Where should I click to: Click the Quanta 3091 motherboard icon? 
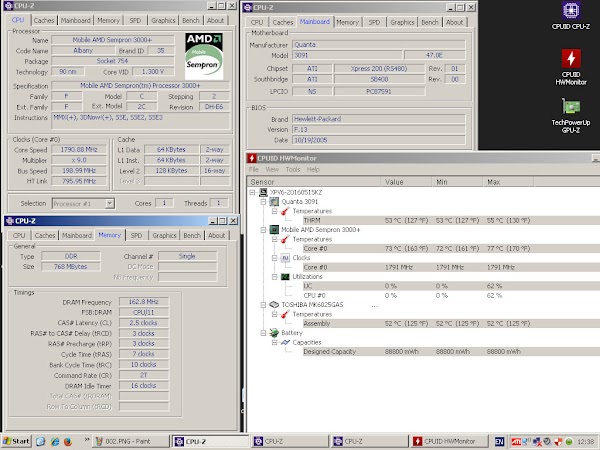(x=274, y=202)
